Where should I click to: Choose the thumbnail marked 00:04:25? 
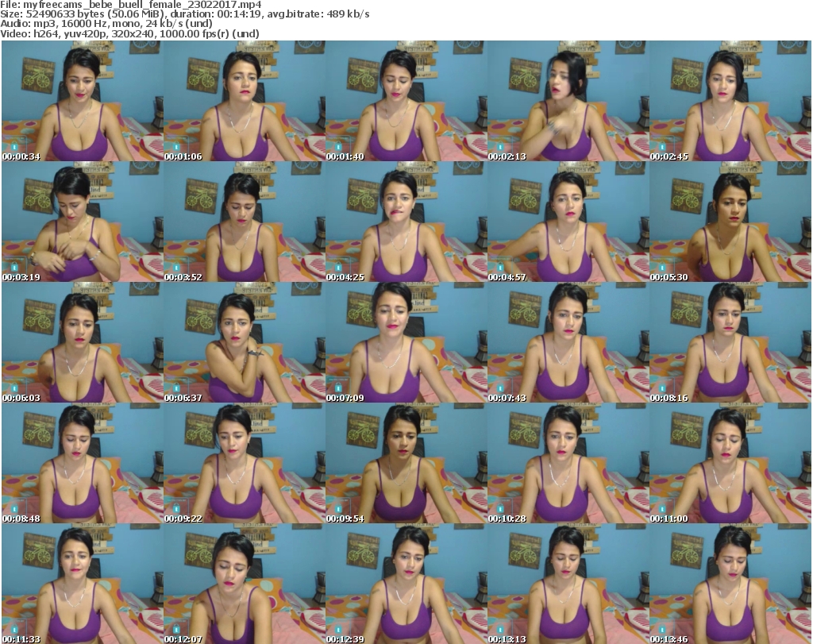click(406, 222)
